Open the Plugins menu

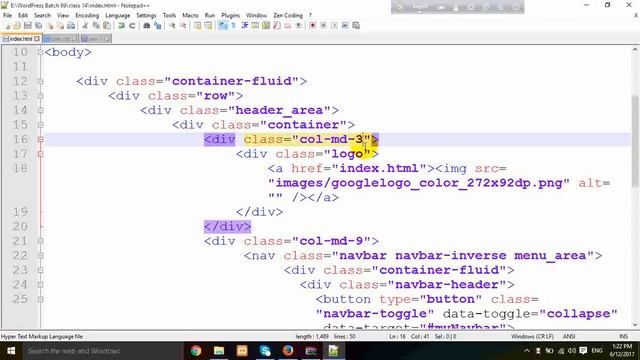pyautogui.click(x=231, y=15)
